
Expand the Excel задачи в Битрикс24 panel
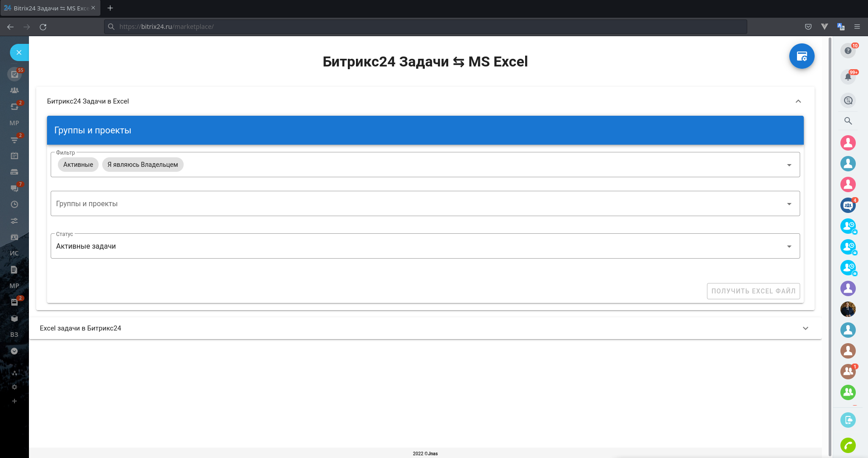click(x=425, y=328)
